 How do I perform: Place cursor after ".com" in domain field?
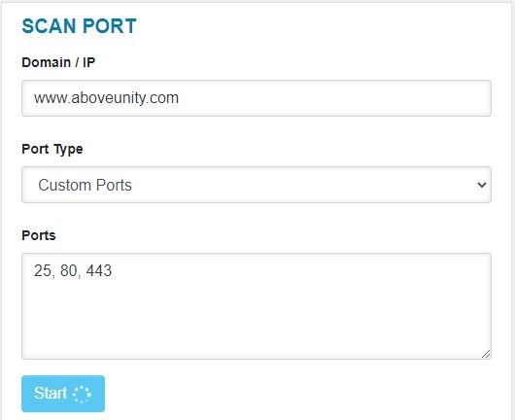click(179, 98)
